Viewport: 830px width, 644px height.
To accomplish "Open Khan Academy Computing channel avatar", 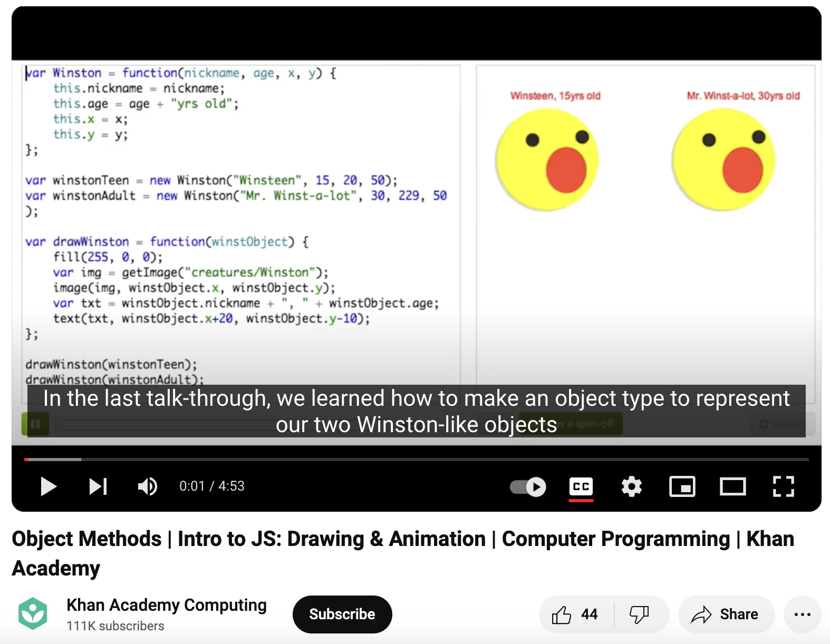I will point(33,613).
